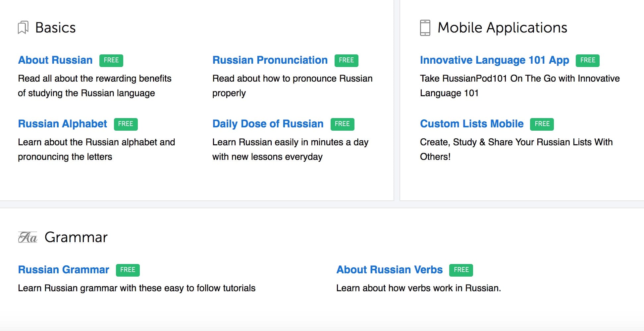This screenshot has height=331, width=644.
Task: Click the Aa icon beside Grammar
Action: click(27, 237)
